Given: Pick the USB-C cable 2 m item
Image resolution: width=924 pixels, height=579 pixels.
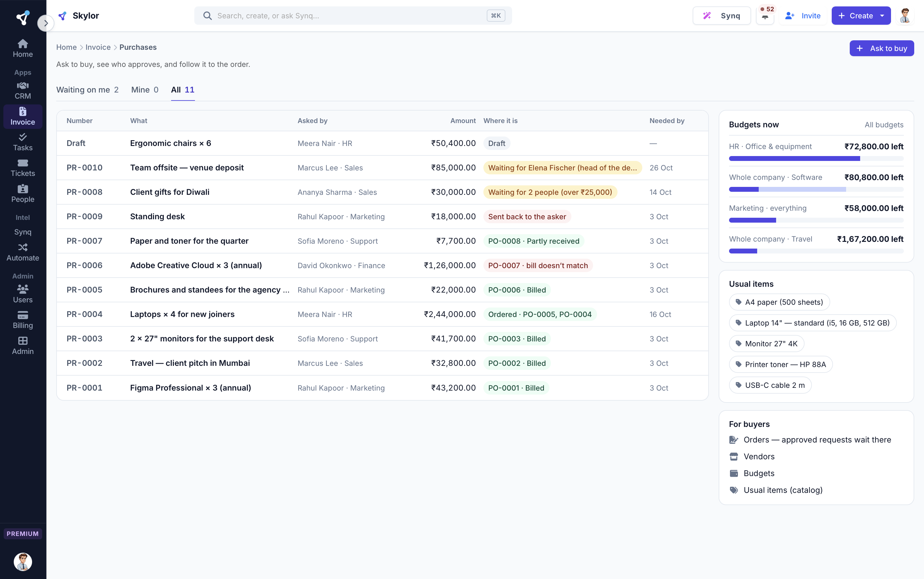Looking at the screenshot, I should point(770,385).
